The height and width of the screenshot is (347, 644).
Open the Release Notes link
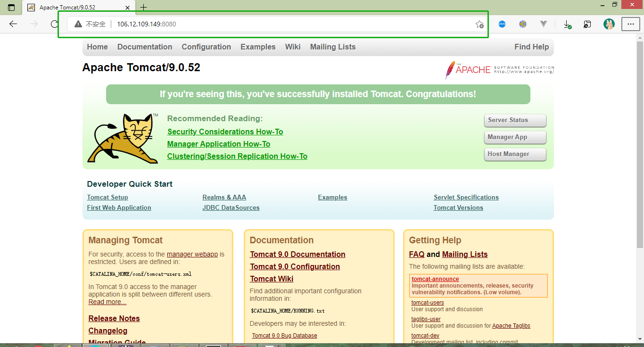tap(114, 319)
